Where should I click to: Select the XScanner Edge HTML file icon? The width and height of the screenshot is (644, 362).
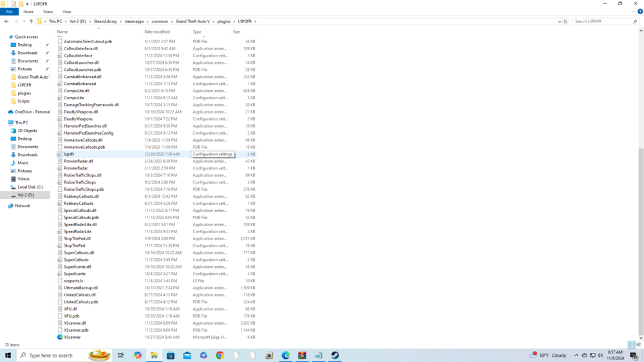(60, 337)
